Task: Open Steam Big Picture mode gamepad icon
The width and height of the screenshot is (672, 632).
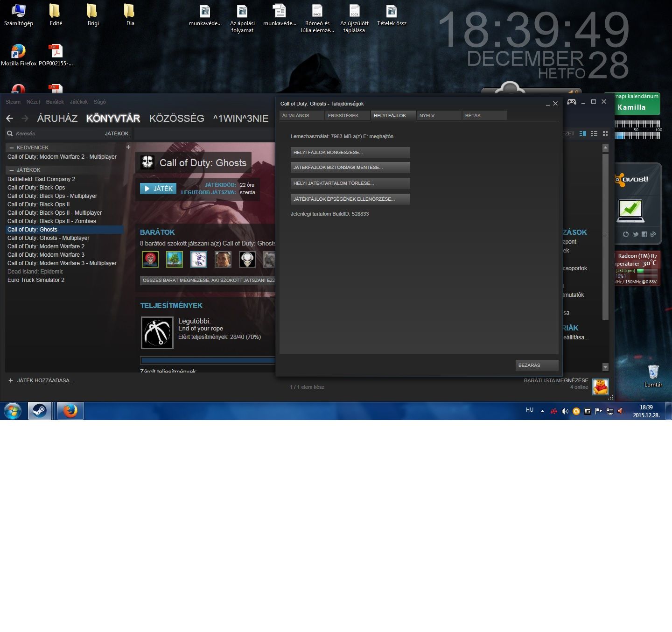Action: [572, 102]
